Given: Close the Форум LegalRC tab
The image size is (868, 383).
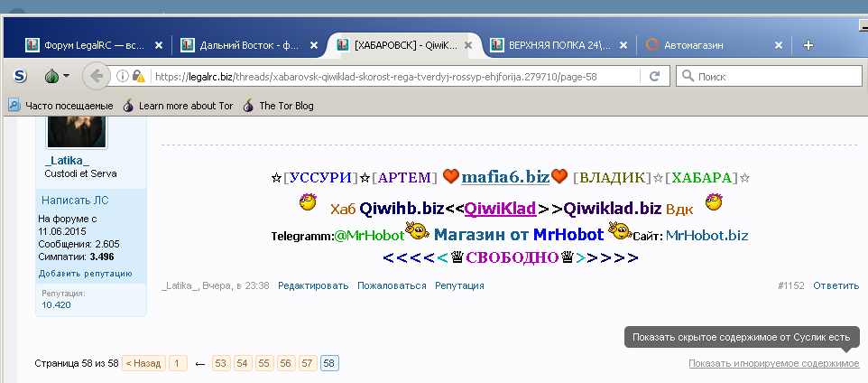Looking at the screenshot, I should tap(159, 45).
